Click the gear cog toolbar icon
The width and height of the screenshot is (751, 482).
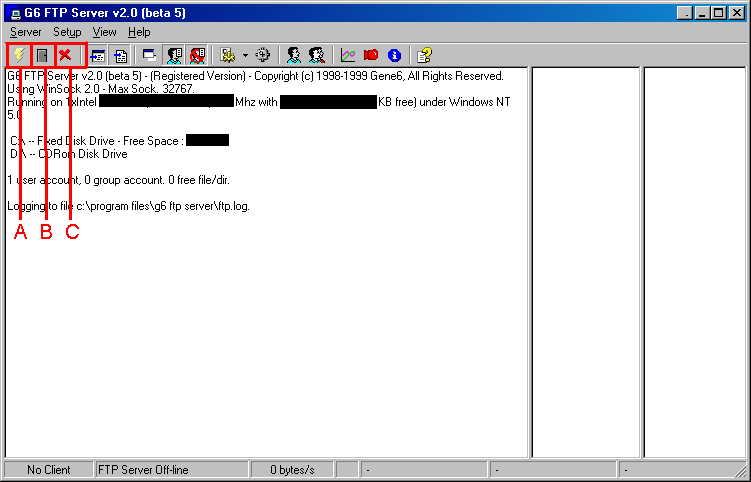point(262,55)
